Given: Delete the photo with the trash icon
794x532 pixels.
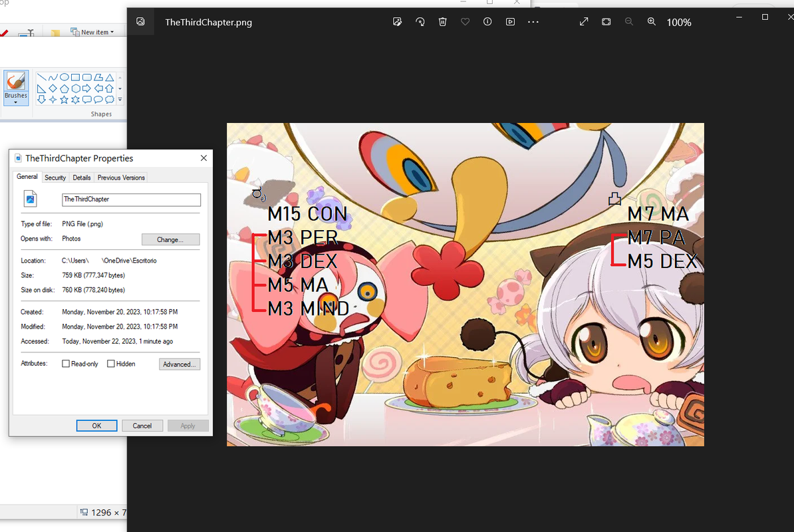Looking at the screenshot, I should 443,22.
